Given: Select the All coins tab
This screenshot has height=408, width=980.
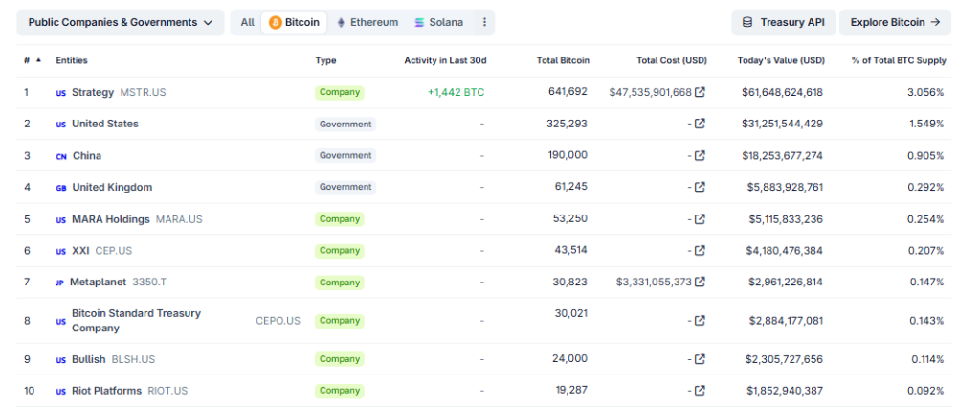Looking at the screenshot, I should coord(248,23).
